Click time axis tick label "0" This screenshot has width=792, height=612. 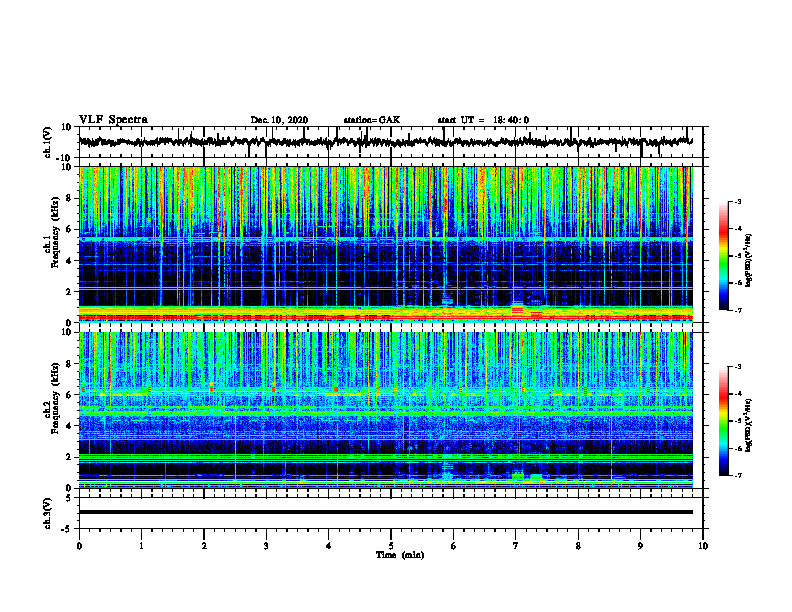[x=79, y=546]
